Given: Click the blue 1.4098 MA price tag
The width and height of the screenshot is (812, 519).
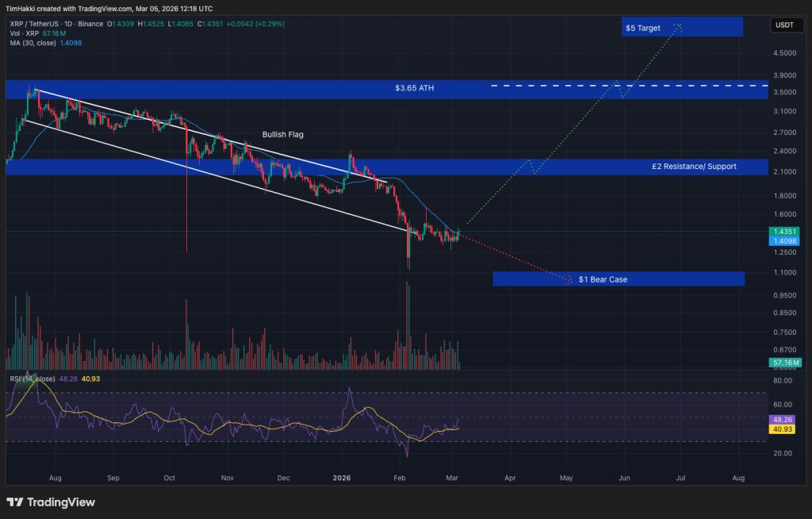Looking at the screenshot, I should (784, 241).
